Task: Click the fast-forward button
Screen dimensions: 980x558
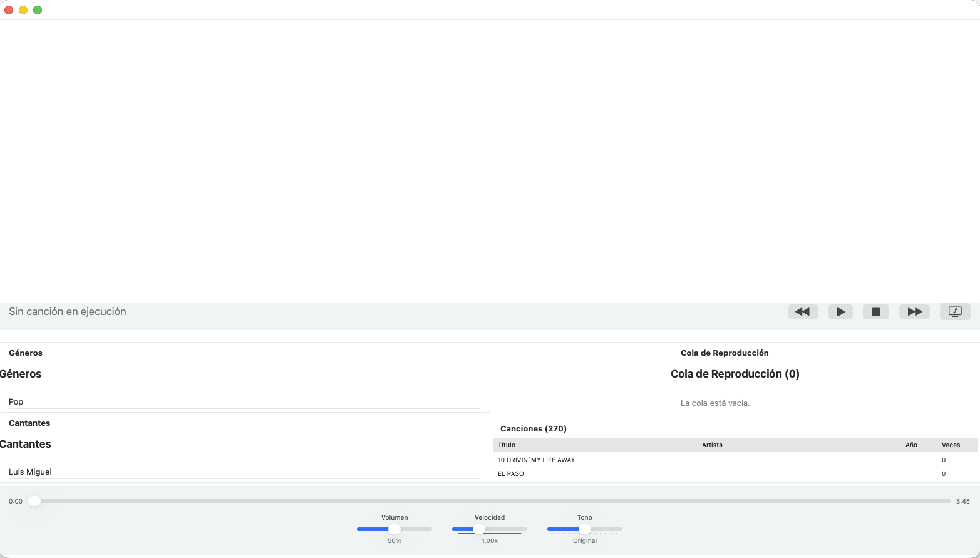Action: tap(914, 312)
